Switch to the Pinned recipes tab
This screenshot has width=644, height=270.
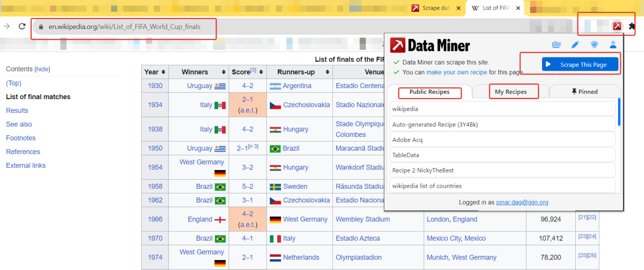pos(584,92)
